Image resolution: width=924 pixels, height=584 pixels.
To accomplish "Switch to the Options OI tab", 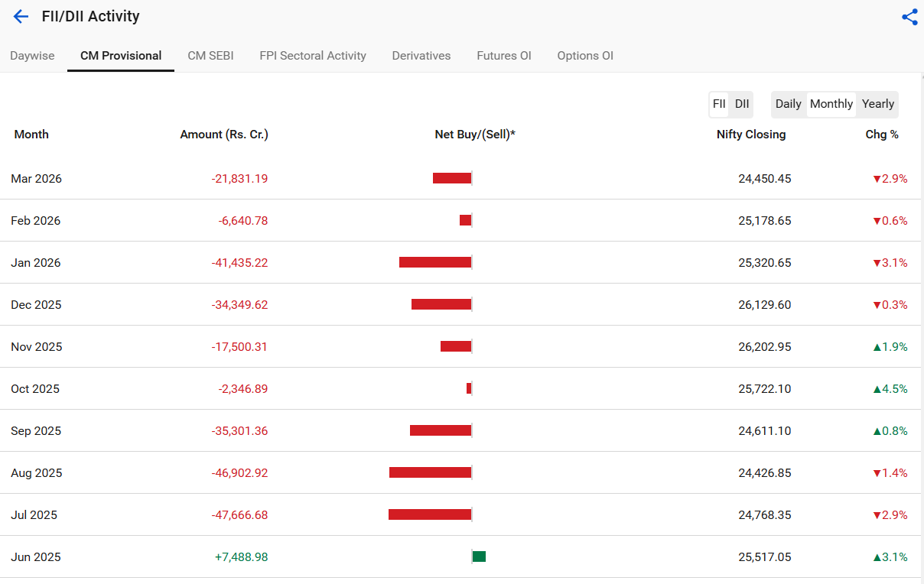I will tap(585, 56).
